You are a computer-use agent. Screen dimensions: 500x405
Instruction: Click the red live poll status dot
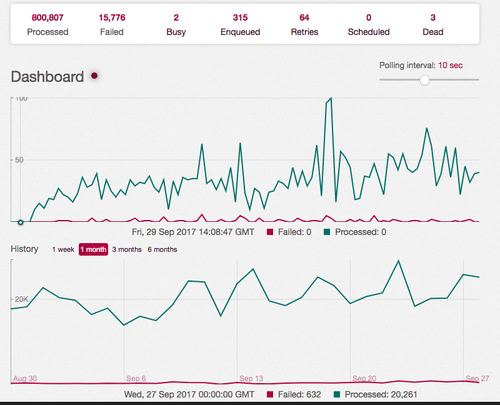coord(95,76)
